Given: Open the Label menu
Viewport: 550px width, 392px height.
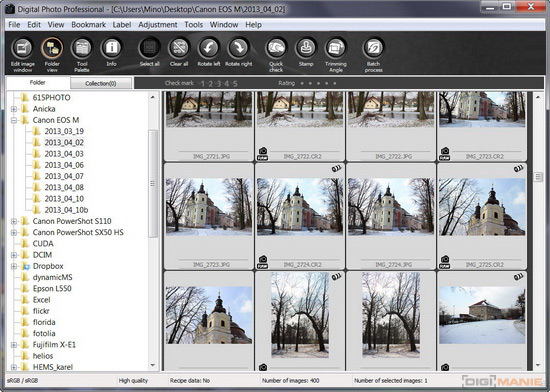Looking at the screenshot, I should tap(122, 25).
